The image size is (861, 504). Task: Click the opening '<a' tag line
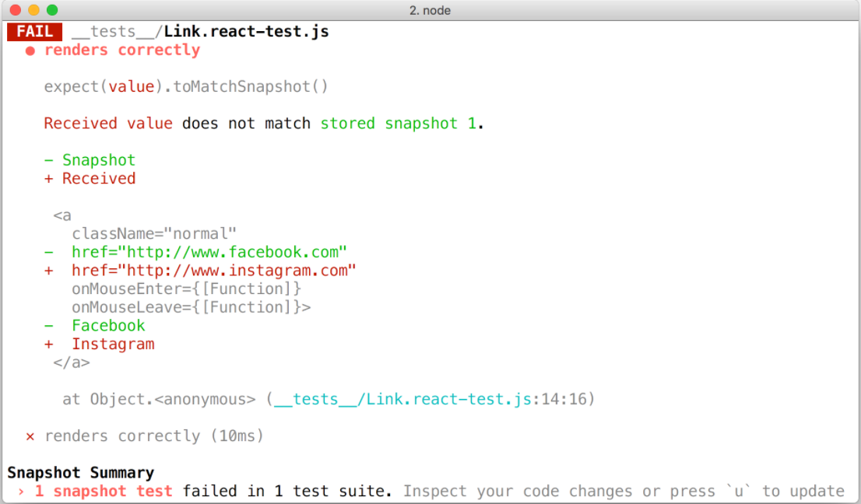(62, 215)
